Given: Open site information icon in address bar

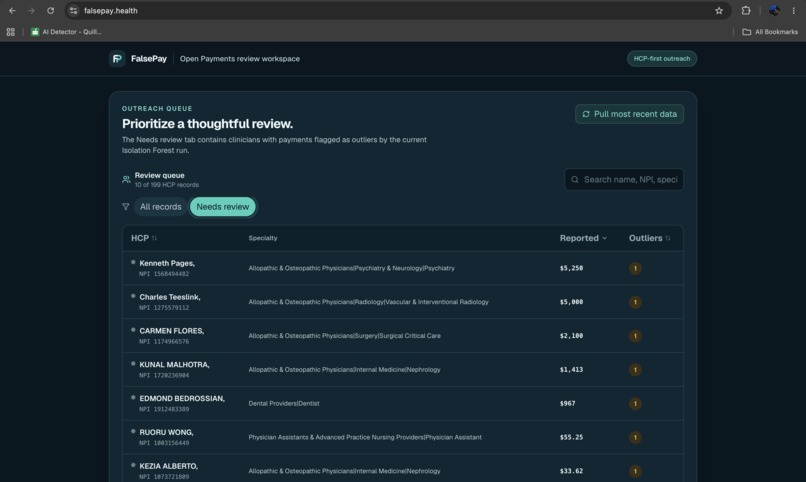Looking at the screenshot, I should click(74, 10).
